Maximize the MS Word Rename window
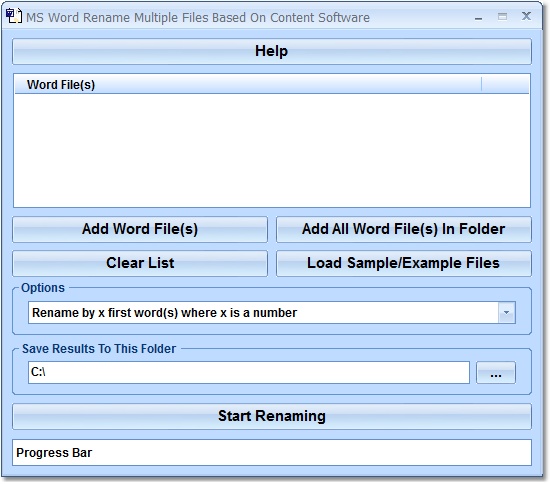Viewport: 550px width, 484px height. pyautogui.click(x=502, y=16)
